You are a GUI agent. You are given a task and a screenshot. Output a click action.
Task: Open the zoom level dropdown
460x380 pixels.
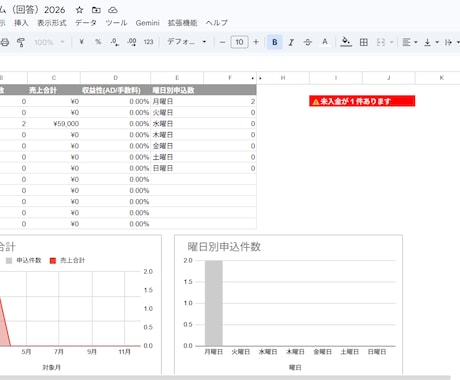click(x=49, y=42)
